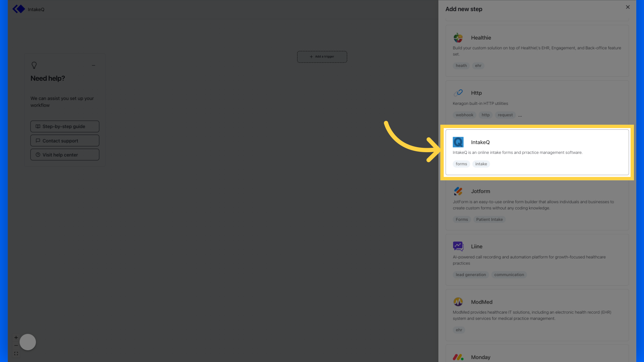Click the ehr tag on Healthie
This screenshot has height=362, width=644.
point(478,66)
